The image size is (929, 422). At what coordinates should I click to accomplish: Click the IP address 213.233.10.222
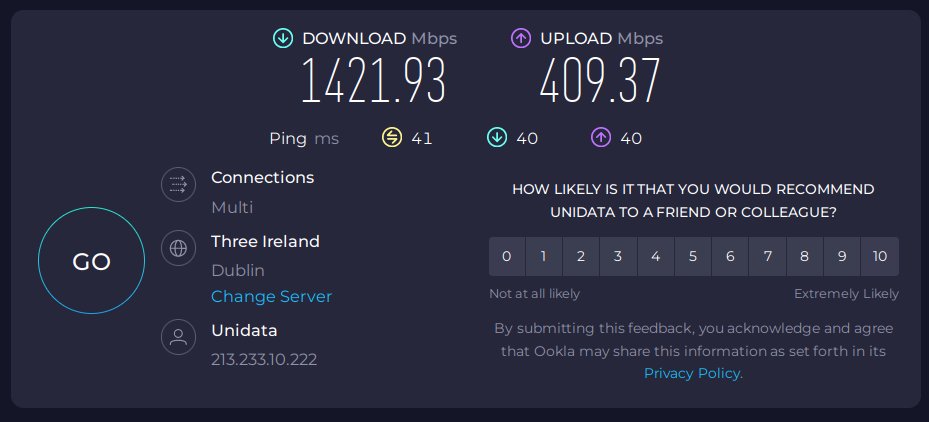(x=264, y=359)
